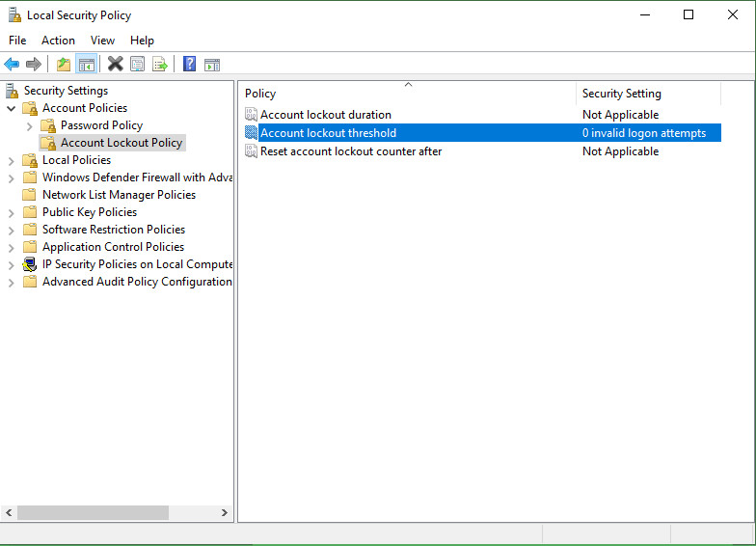Image resolution: width=756 pixels, height=546 pixels.
Task: Click the 0 invalid logon attempts value
Action: pos(644,133)
